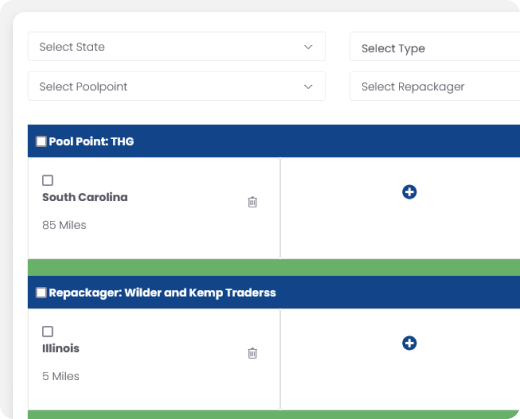The width and height of the screenshot is (520, 419).
Task: Tick the Illinois checkbox
Action: [48, 331]
